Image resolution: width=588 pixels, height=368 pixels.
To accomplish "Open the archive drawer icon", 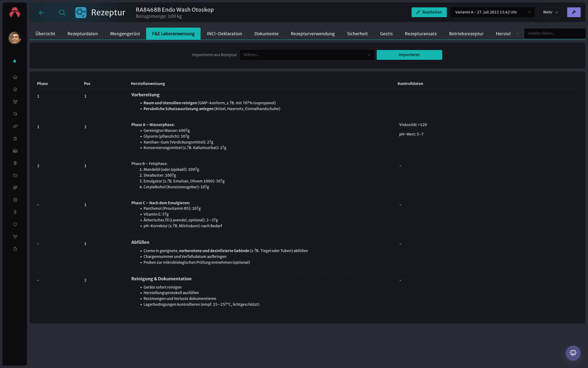I will tap(15, 200).
